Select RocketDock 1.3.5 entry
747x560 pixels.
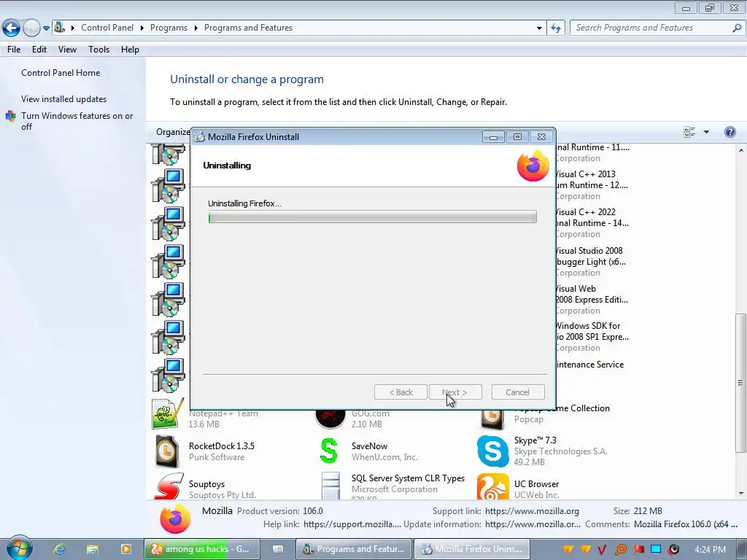tap(222, 451)
